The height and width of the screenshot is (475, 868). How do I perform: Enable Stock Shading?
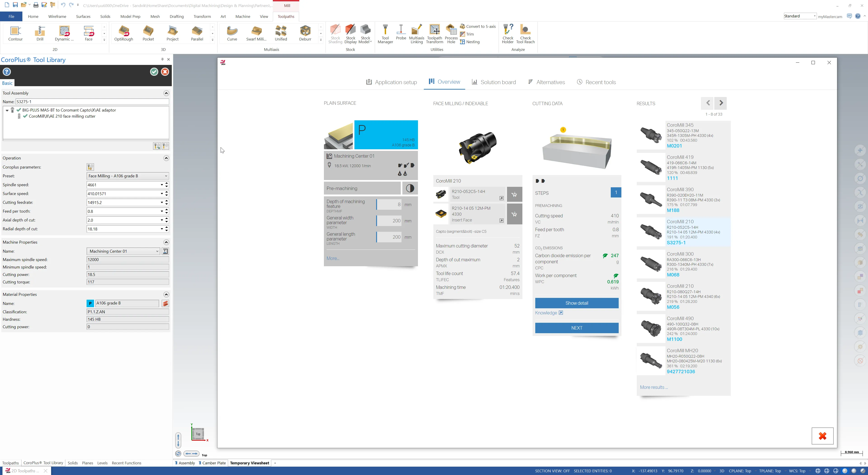coord(335,33)
